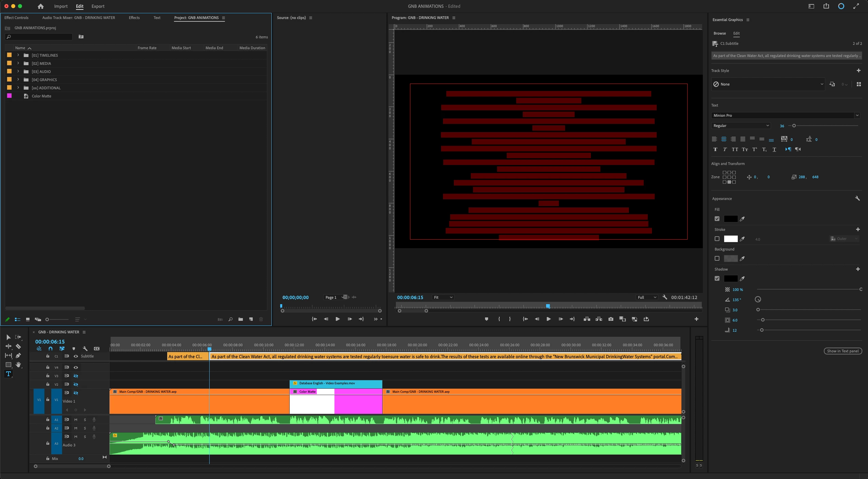Image resolution: width=868 pixels, height=479 pixels.
Task: Click the Export Frame camera icon
Action: point(611,319)
